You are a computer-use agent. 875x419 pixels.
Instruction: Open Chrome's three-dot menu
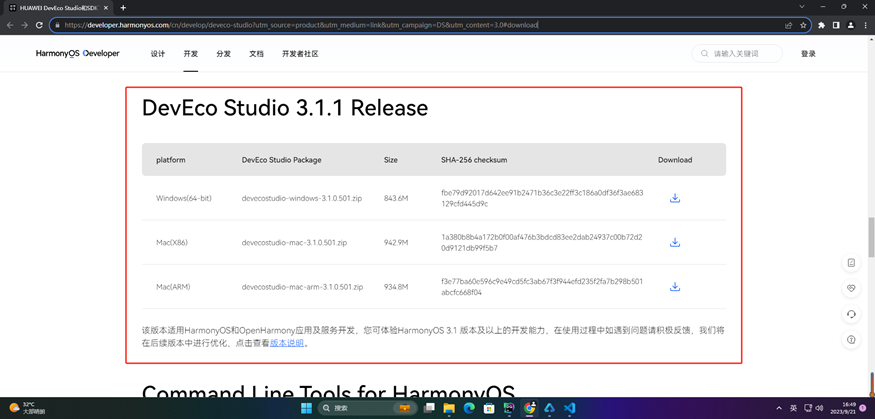[865, 25]
